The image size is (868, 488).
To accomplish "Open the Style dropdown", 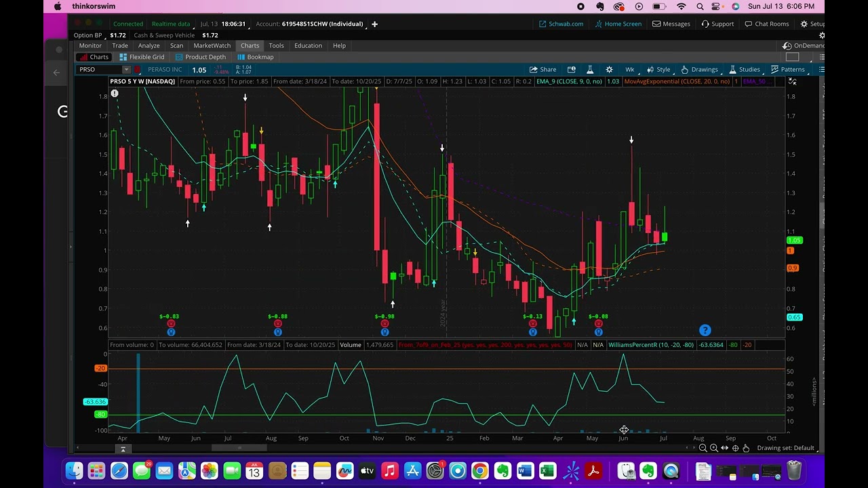I will coord(658,69).
